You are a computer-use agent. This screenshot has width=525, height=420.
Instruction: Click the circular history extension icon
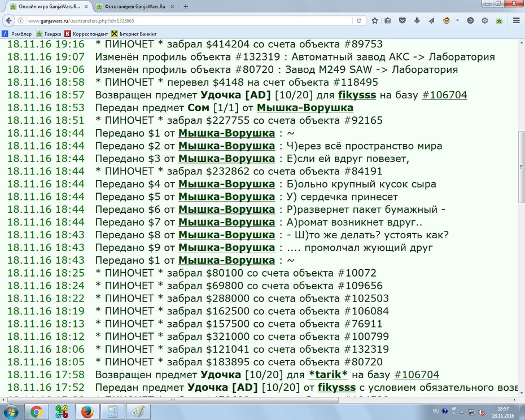point(470,21)
